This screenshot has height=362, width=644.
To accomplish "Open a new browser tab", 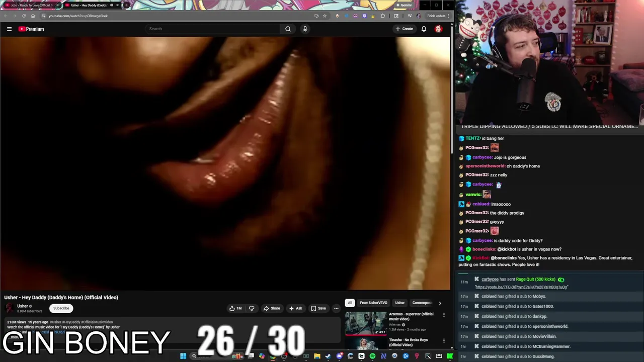I will point(126,5).
